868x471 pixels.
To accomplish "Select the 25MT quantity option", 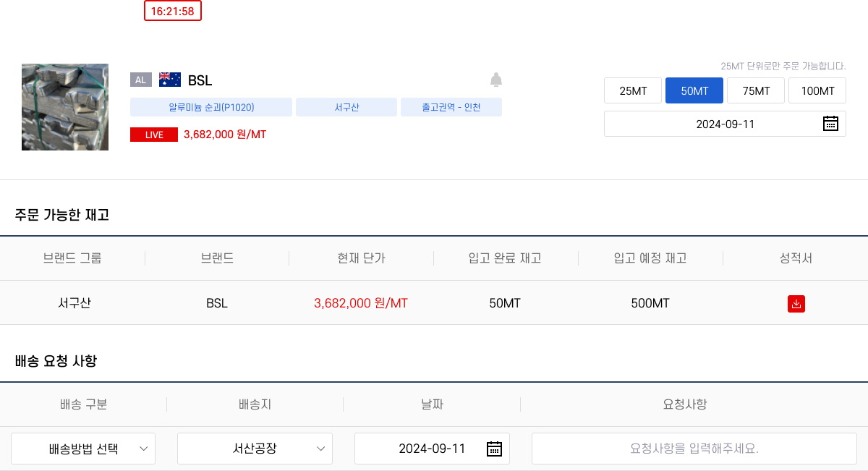I will [x=633, y=91].
